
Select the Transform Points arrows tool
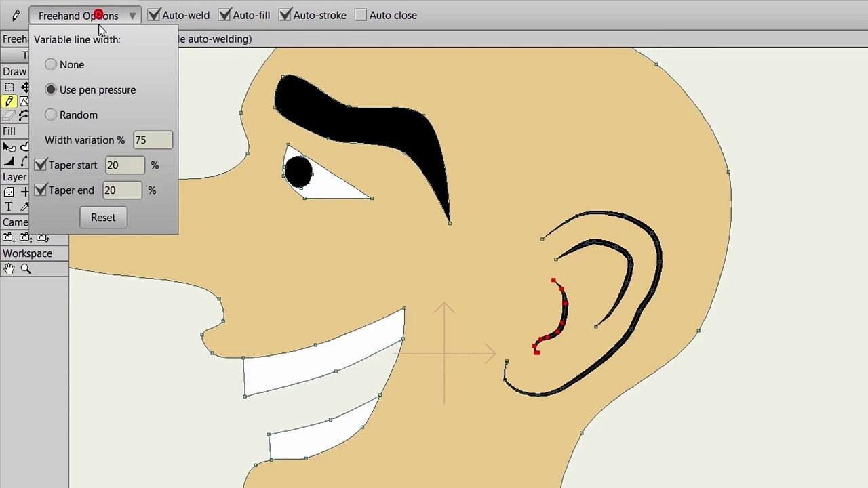coord(24,87)
